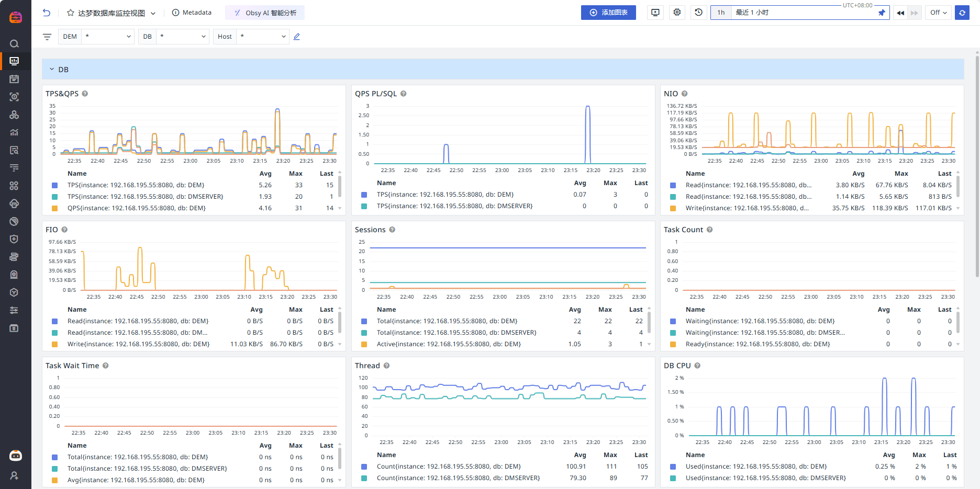Screen dimensions: 980x489
Task: Edit variables with the pencil icon
Action: click(x=297, y=37)
